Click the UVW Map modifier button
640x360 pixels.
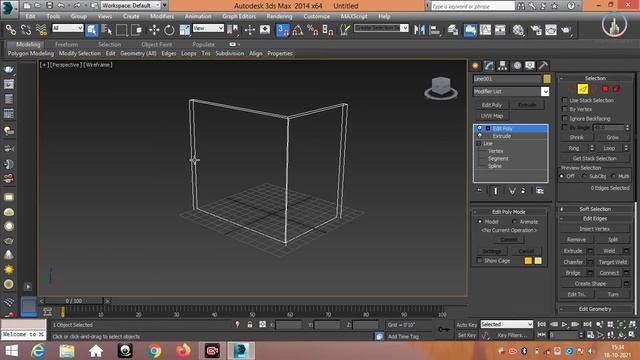coord(492,116)
